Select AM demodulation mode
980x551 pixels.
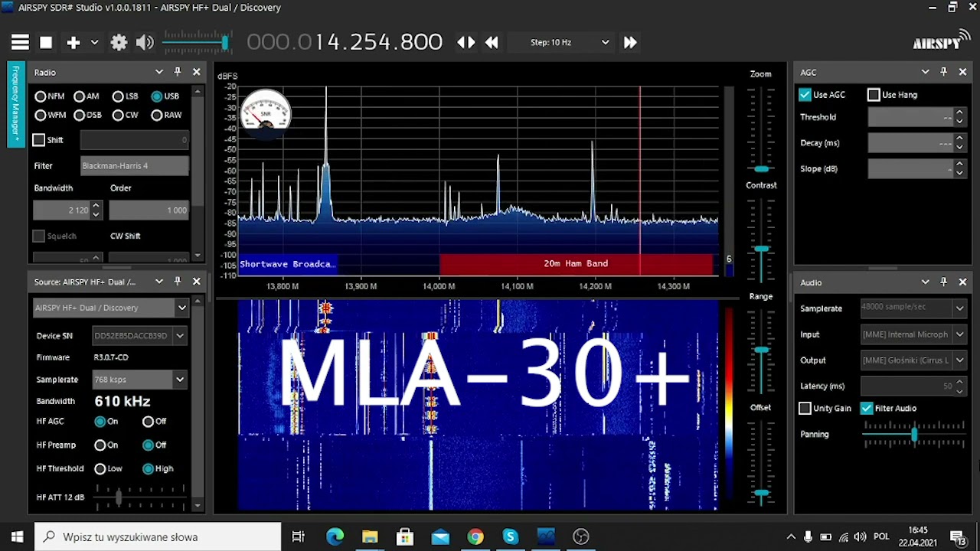87,96
